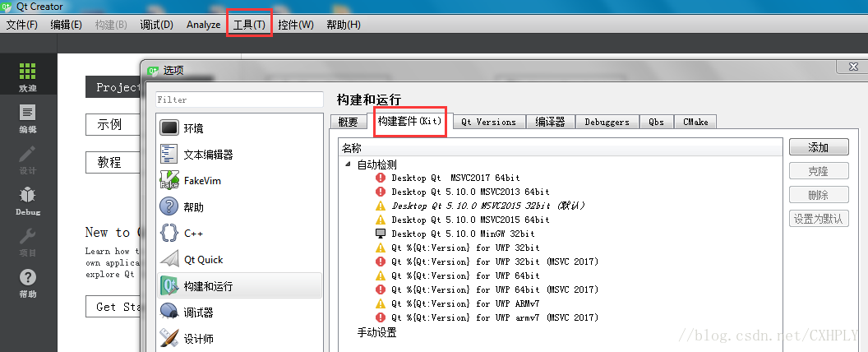This screenshot has height=352, width=868.
Task: Click the Filter input field
Action: [x=239, y=100]
